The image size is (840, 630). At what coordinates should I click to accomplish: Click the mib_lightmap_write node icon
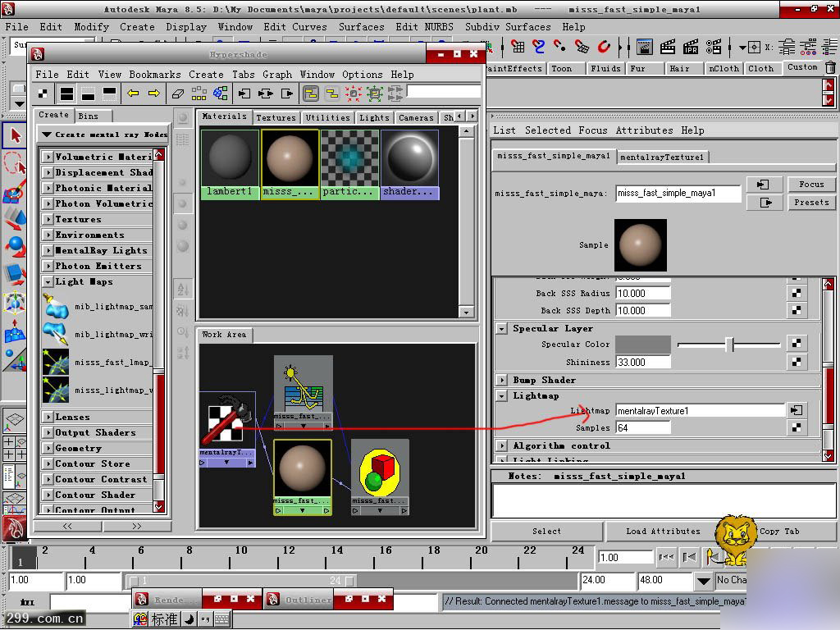(x=55, y=334)
